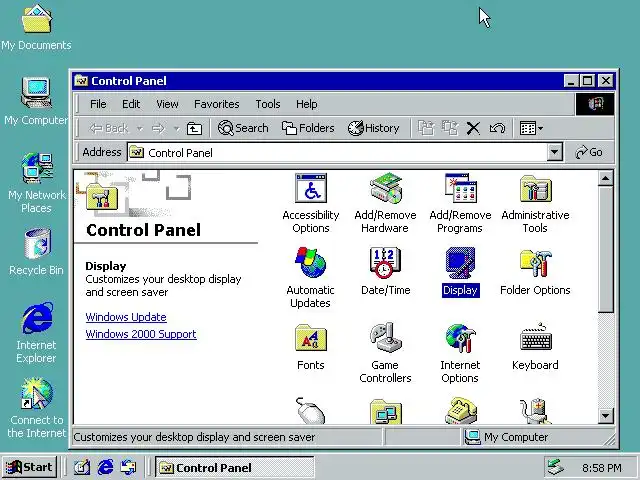Open Accessibility Options applet

pyautogui.click(x=311, y=203)
